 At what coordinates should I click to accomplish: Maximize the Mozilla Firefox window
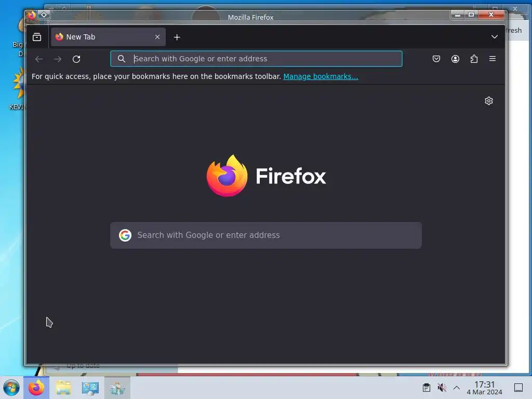coord(471,15)
